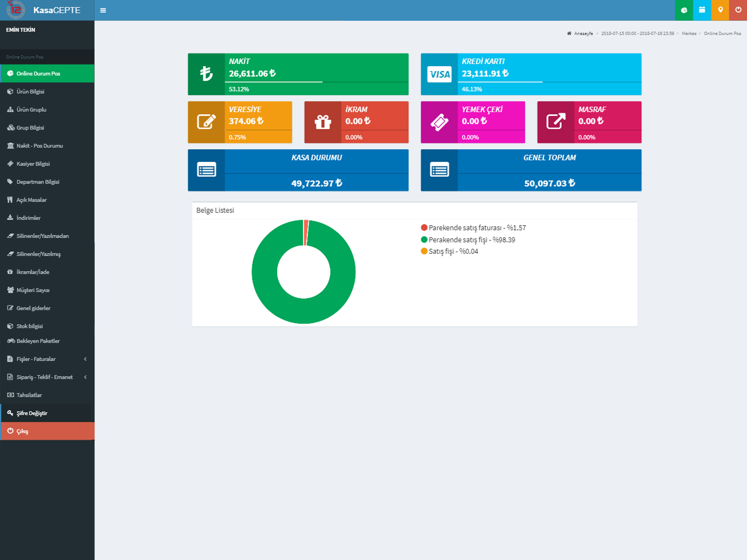Select Ürün Gruplu in sidebar

(x=47, y=109)
